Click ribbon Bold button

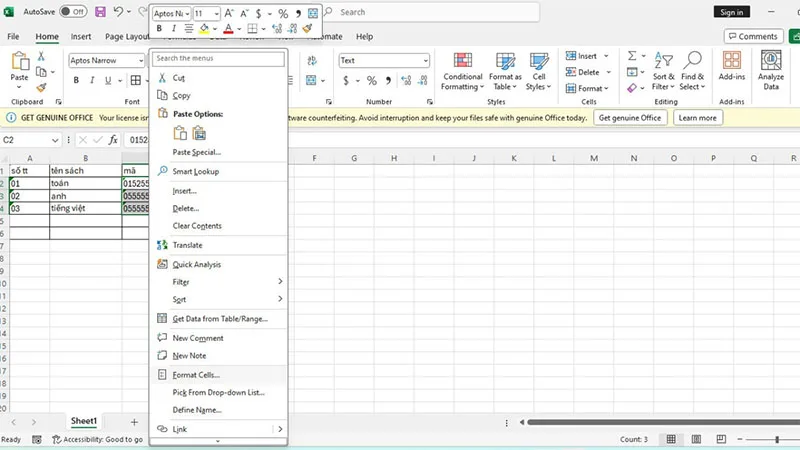[76, 80]
